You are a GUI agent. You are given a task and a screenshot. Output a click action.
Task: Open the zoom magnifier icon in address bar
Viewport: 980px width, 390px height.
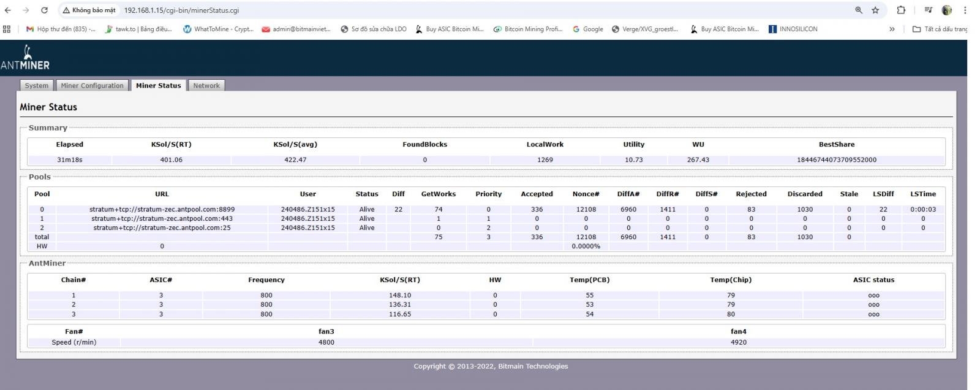[x=859, y=10]
